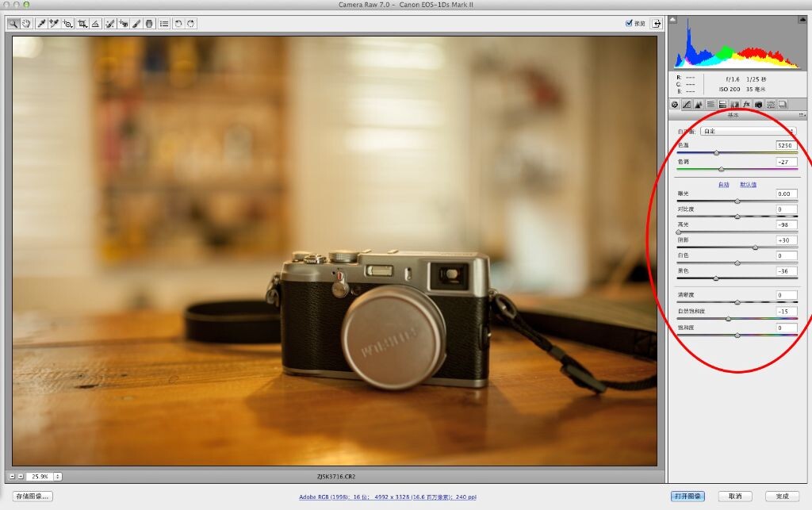Switch to the Basic panel tab
This screenshot has width=812, height=510.
coord(675,104)
